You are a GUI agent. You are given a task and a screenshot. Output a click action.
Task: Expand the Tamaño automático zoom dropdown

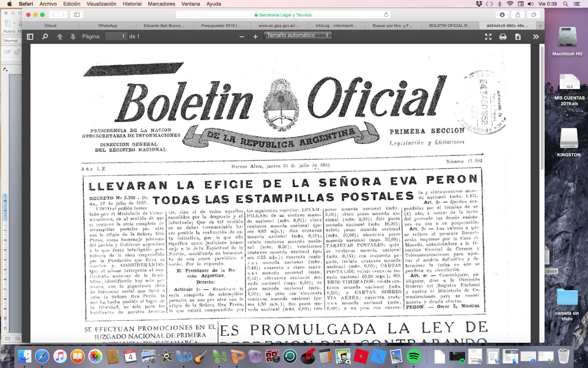tap(297, 35)
